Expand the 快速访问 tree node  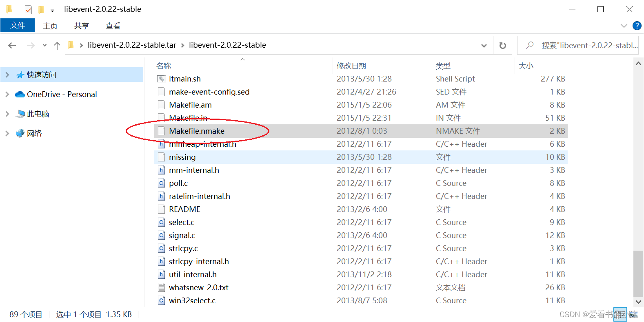pos(7,75)
